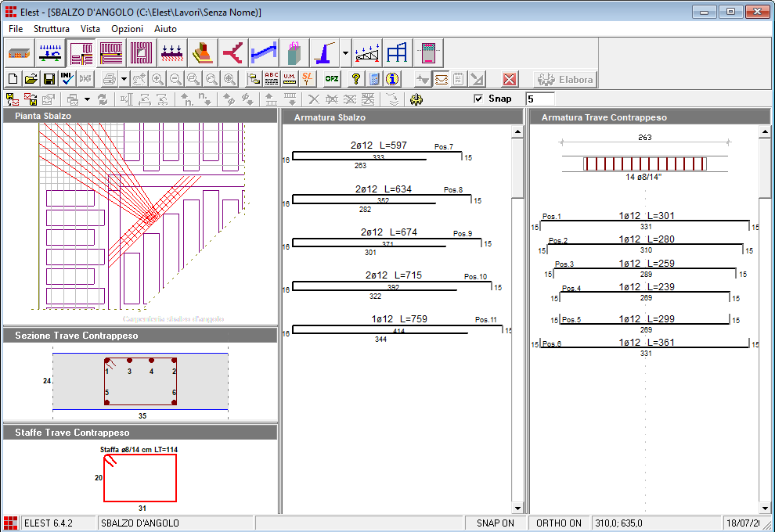
Task: Expand the dropdown arrow beside the retaining wall icon
Action: [345, 53]
